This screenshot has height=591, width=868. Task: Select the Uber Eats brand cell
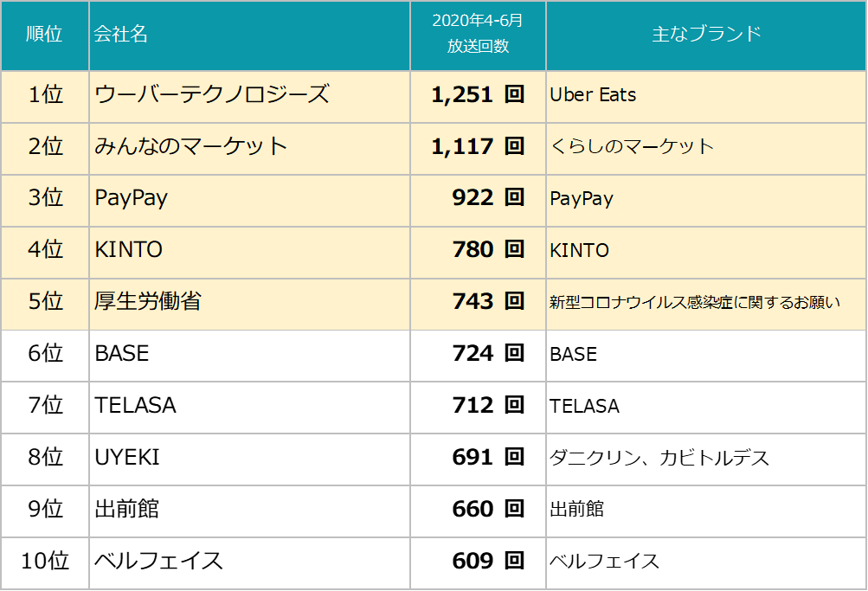click(594, 95)
